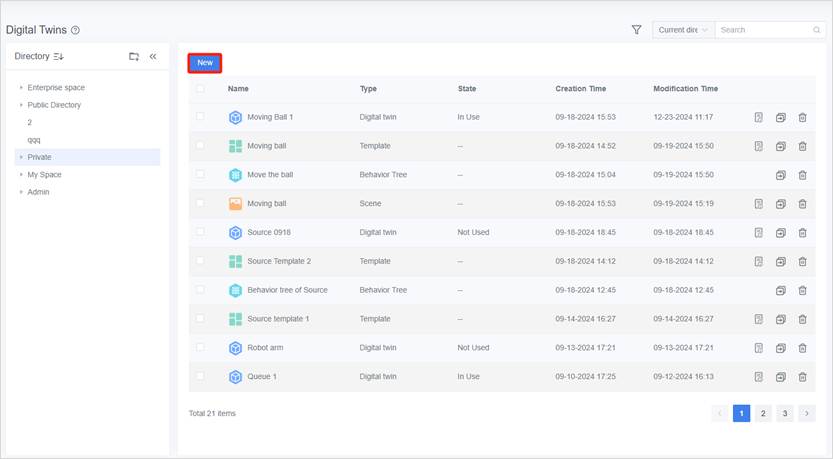The image size is (833, 459).
Task: Delete the Moving Ball 1 digital twin
Action: point(802,117)
